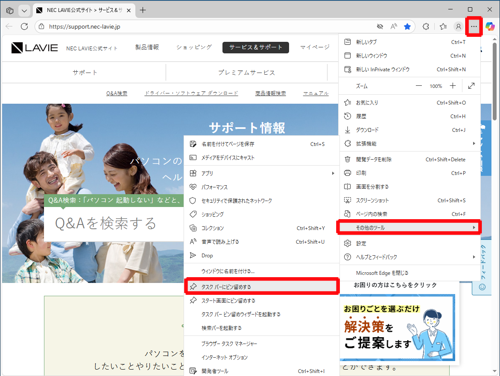Select Drop submenu entry
This screenshot has width=500, height=376.
(261, 255)
